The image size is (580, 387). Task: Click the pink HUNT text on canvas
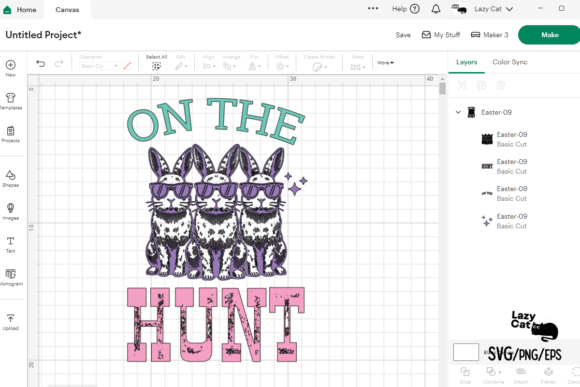pyautogui.click(x=216, y=324)
